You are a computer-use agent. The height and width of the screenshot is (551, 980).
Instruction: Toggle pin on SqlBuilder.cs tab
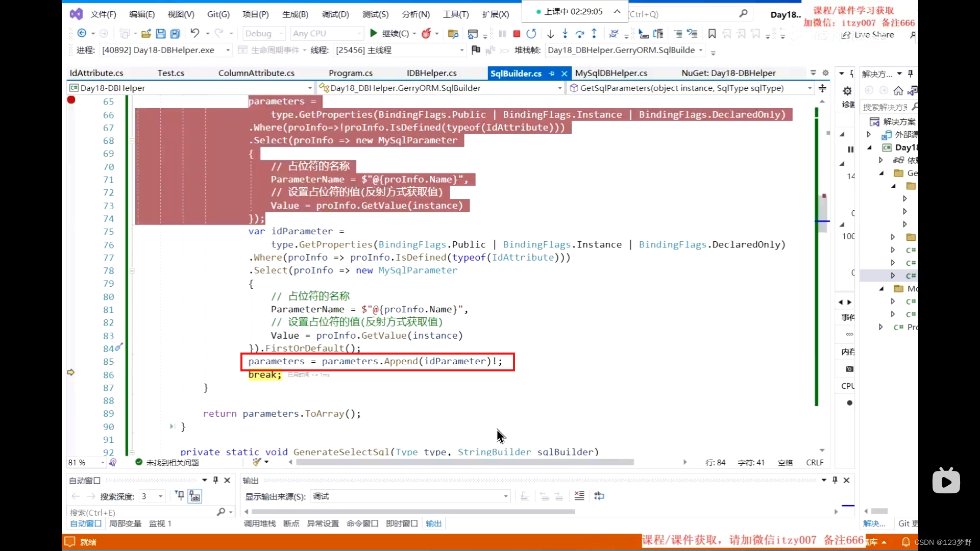tap(552, 74)
